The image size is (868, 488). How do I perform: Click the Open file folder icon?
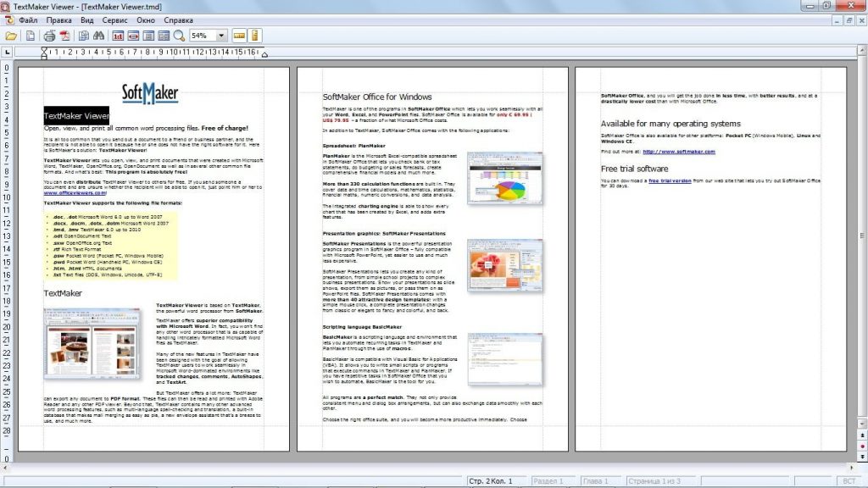(11, 36)
